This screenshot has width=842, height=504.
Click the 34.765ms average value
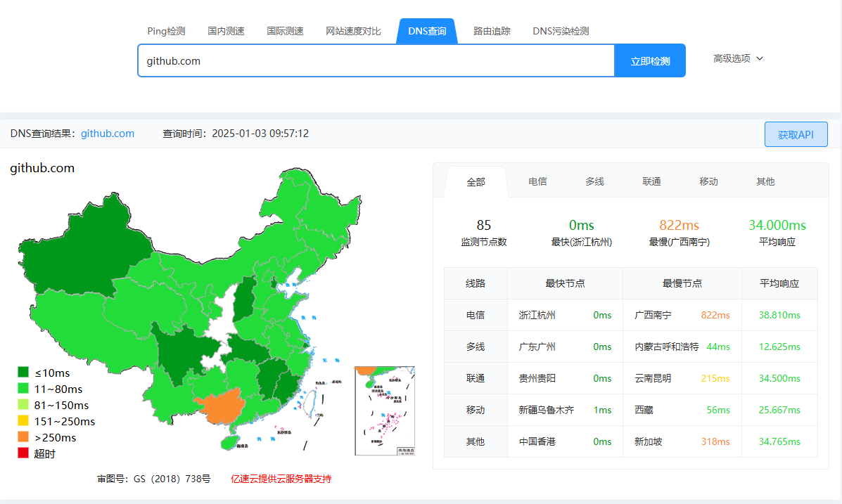779,441
